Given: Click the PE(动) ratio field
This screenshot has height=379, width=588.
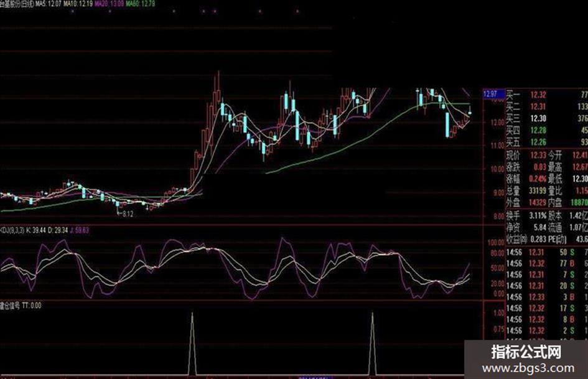Looking at the screenshot, I should pos(567,239).
